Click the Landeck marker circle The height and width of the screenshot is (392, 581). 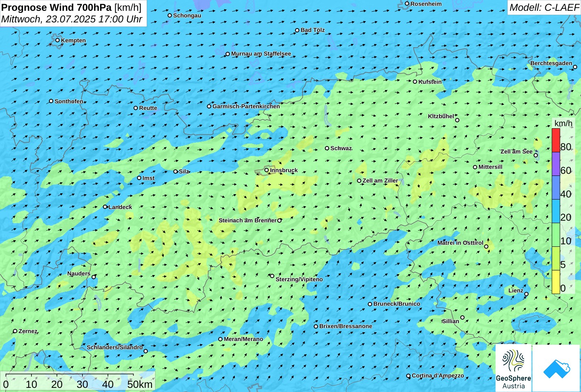[x=105, y=207]
